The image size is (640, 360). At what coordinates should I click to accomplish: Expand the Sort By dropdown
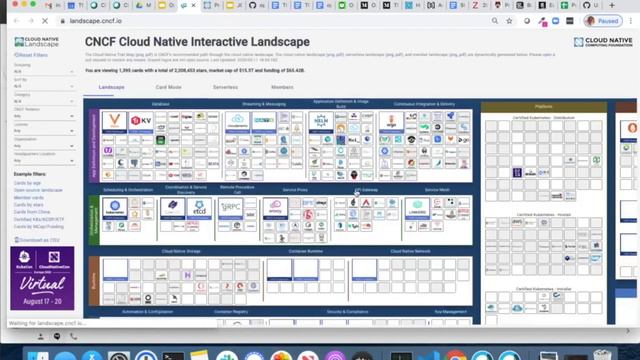click(x=44, y=86)
